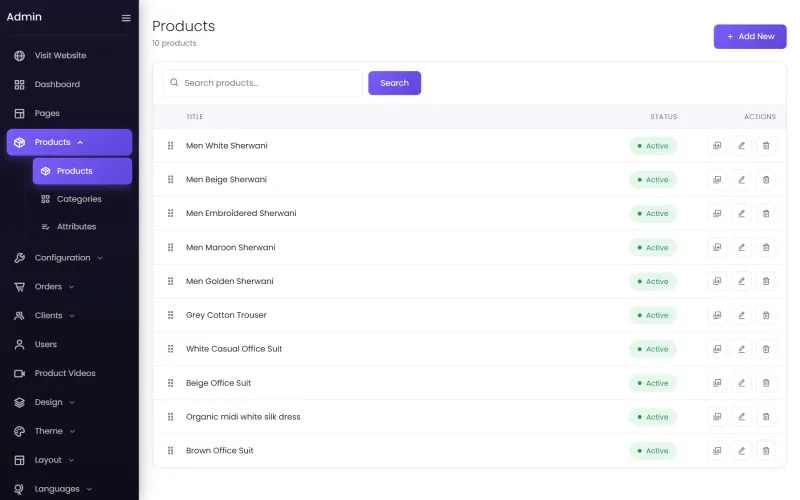Viewport: 800px width, 500px height.
Task: Click the title Beige Office Suit
Action: pyautogui.click(x=218, y=383)
